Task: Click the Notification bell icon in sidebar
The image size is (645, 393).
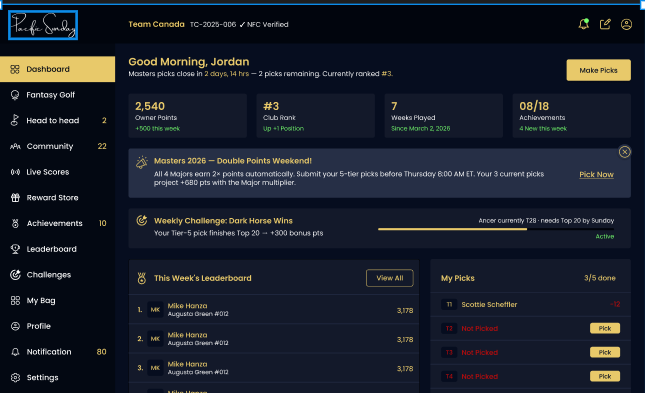Action: pos(15,352)
